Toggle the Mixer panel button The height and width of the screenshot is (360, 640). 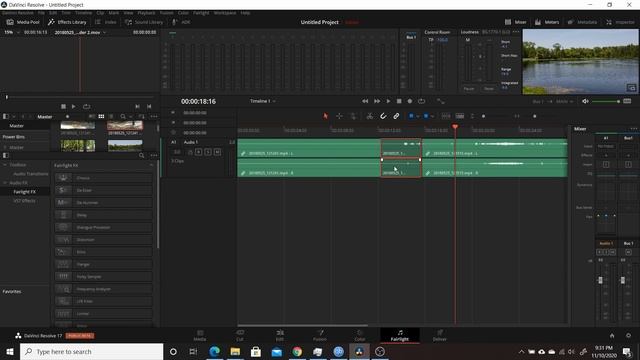[x=516, y=22]
